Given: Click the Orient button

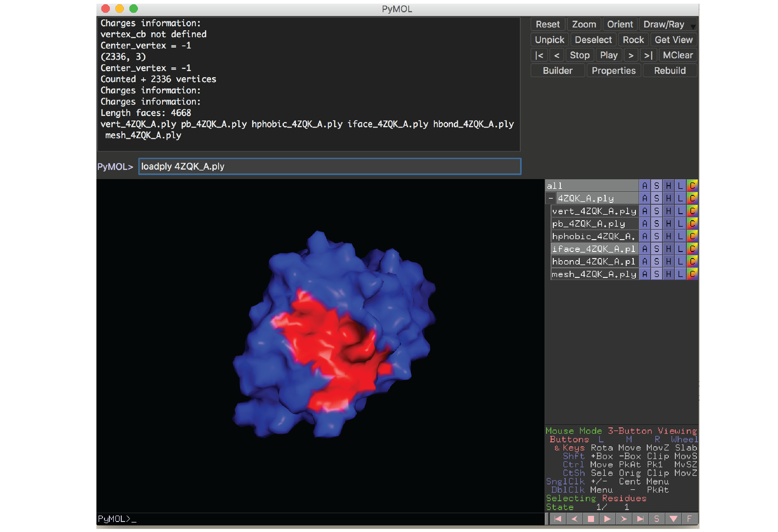Looking at the screenshot, I should [620, 24].
